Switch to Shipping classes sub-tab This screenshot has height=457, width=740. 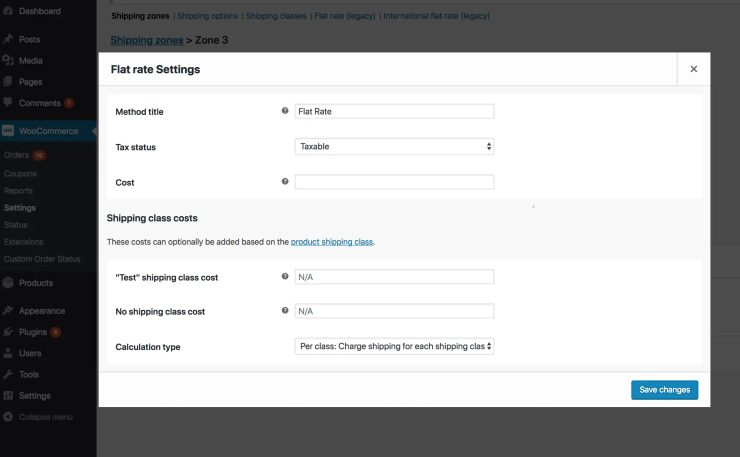pos(276,16)
